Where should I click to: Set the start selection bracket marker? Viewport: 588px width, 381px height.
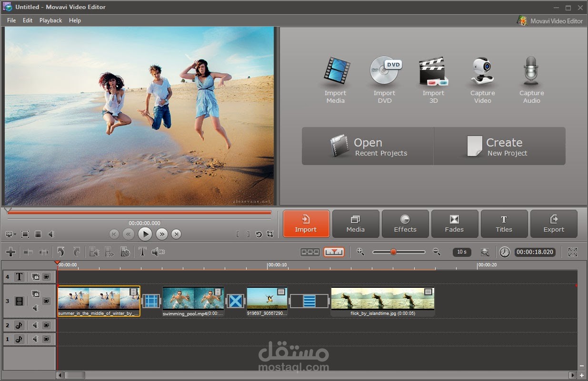[238, 234]
